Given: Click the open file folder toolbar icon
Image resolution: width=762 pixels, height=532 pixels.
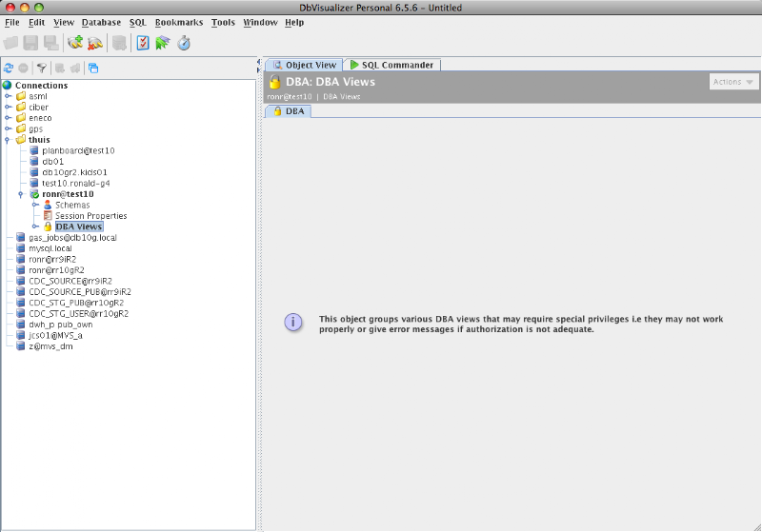Looking at the screenshot, I should [10, 43].
